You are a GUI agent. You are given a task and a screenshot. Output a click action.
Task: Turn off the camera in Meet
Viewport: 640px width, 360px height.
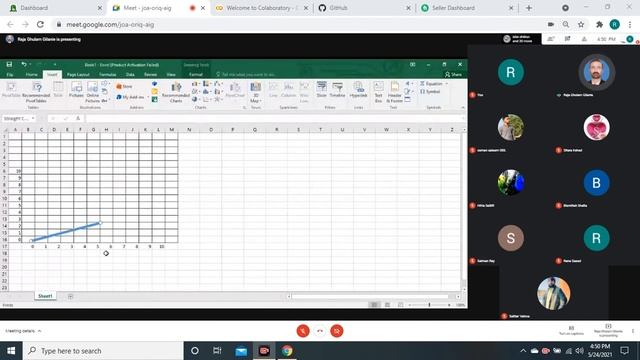[x=337, y=331]
